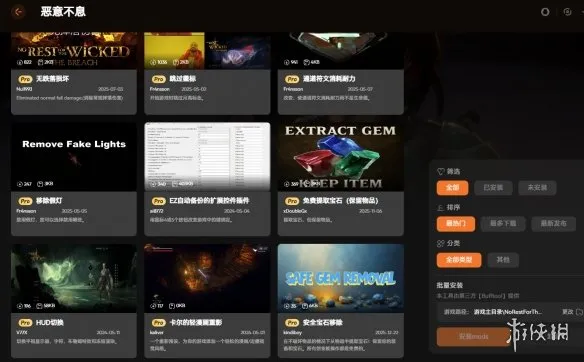Open the Extract Gem Keep Item thumbnail

[x=340, y=157]
